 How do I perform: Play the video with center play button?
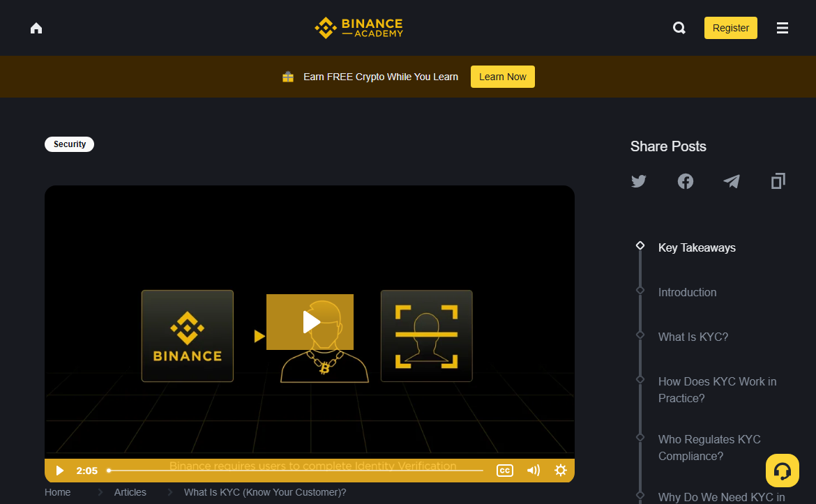pyautogui.click(x=310, y=322)
